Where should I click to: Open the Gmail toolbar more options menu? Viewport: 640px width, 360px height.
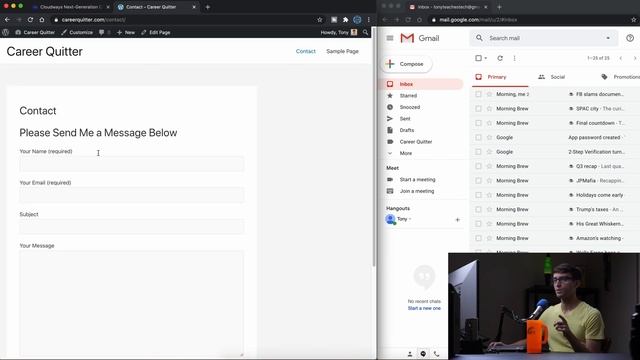[x=514, y=58]
